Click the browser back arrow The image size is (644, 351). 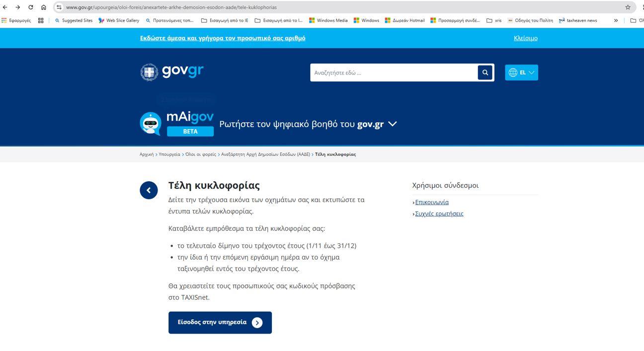(5, 7)
